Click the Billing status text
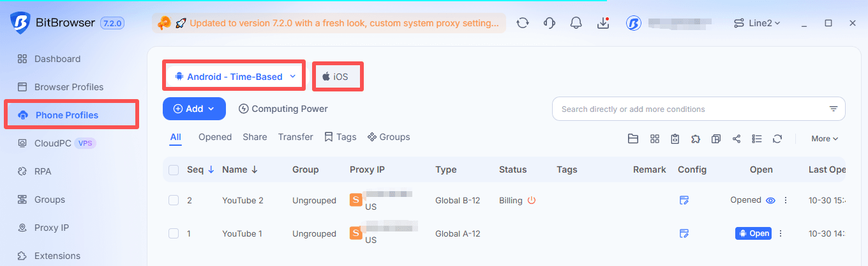The image size is (868, 266). (x=511, y=200)
